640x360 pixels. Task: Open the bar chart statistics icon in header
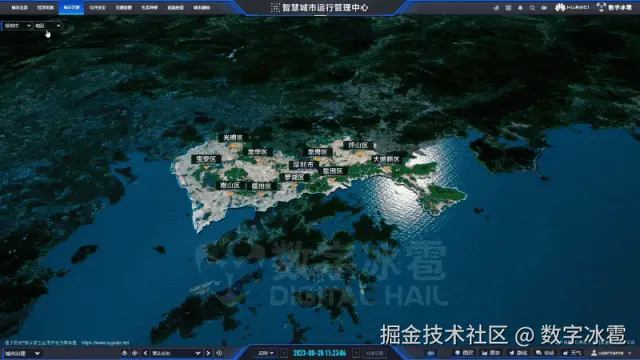click(496, 8)
